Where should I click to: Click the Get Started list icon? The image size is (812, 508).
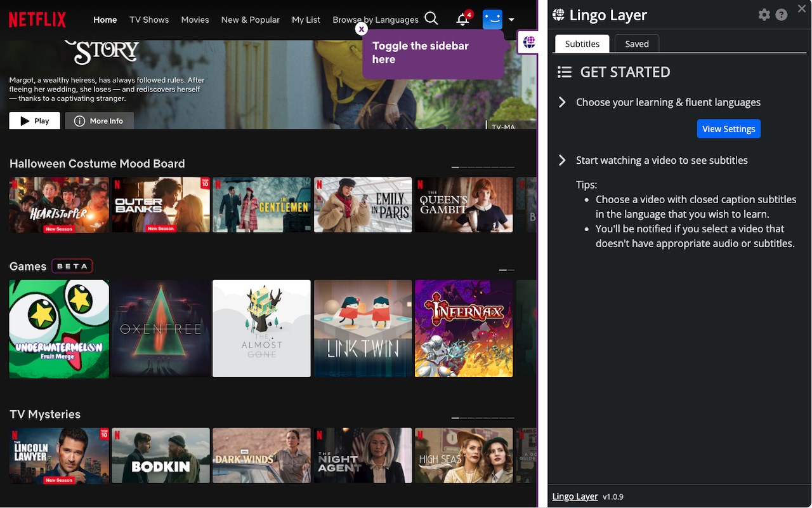click(x=565, y=72)
